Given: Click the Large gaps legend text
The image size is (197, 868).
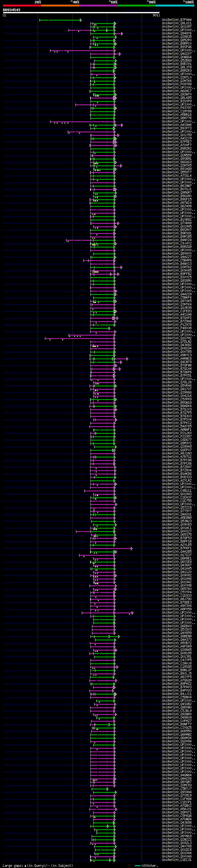Looking at the screenshot, I should (13, 866).
